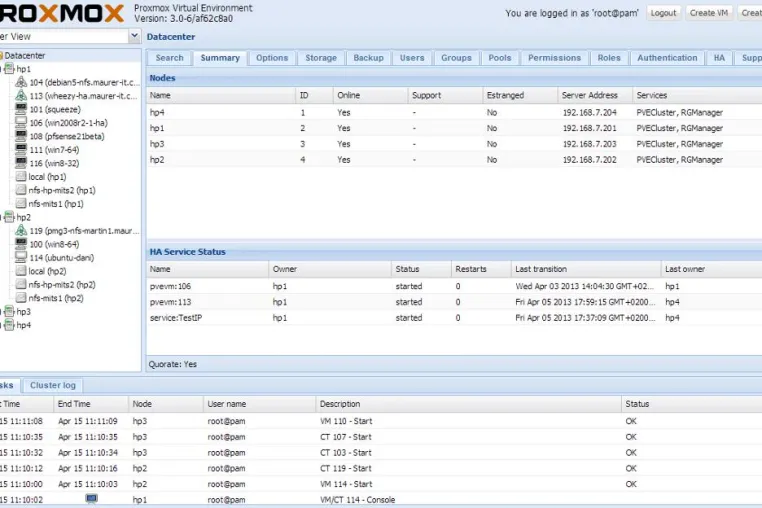This screenshot has width=762, height=508.
Task: Select the hp3 node icon in tree
Action: point(9,311)
